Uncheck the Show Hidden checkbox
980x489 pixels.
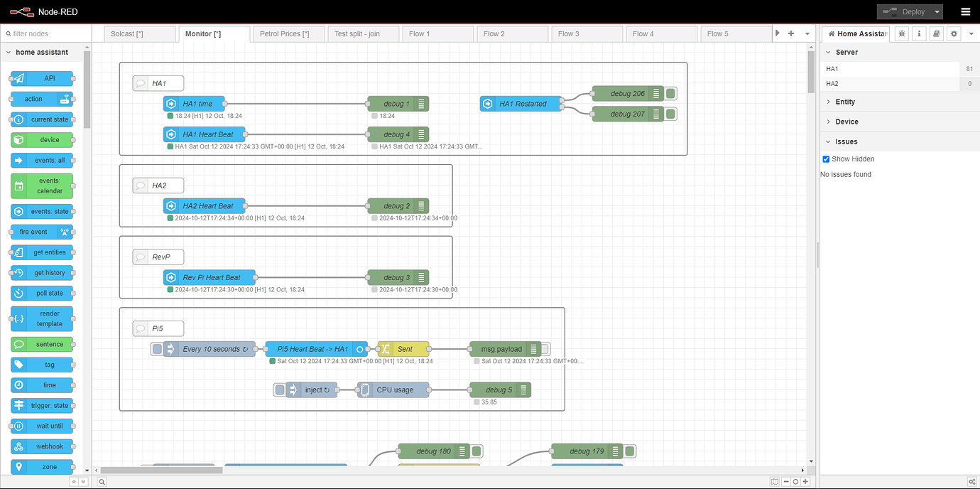(826, 159)
